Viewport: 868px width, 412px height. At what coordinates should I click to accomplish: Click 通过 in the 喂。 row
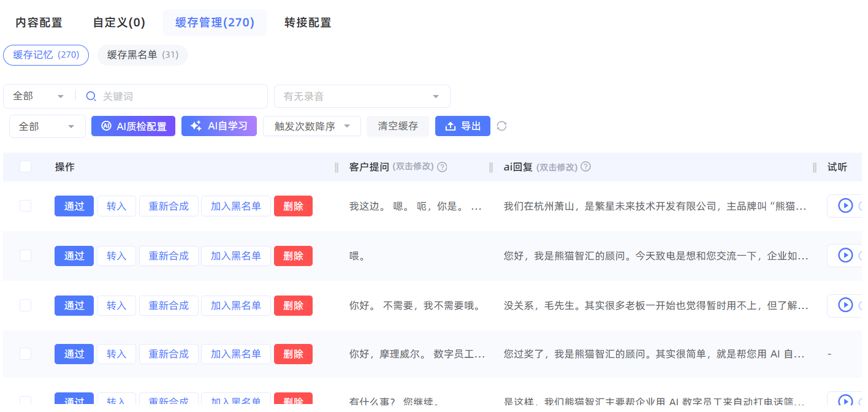click(74, 256)
